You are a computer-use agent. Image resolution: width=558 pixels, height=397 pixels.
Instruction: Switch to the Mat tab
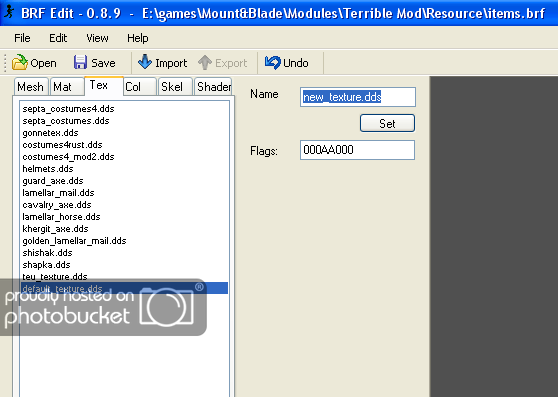tap(67, 86)
